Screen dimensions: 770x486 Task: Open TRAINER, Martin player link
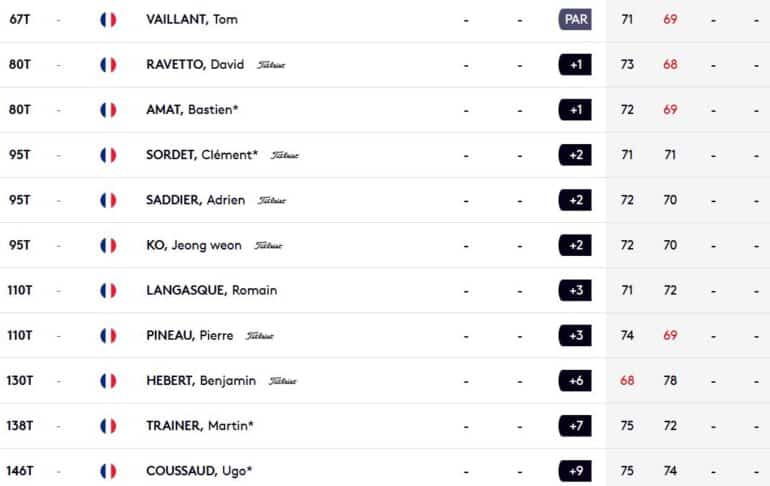pyautogui.click(x=200, y=426)
